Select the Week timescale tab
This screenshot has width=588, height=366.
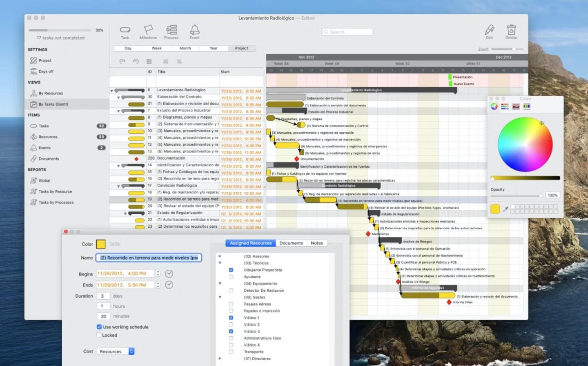pos(156,48)
